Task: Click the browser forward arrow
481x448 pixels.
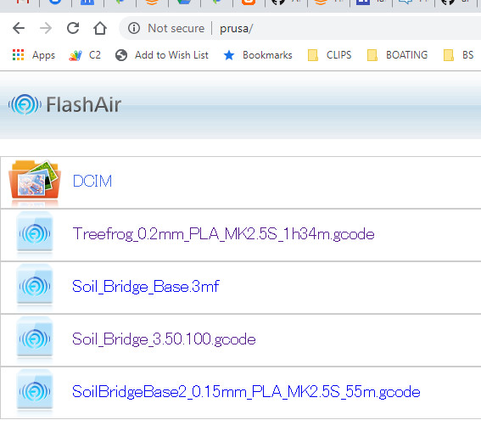Action: coord(46,28)
